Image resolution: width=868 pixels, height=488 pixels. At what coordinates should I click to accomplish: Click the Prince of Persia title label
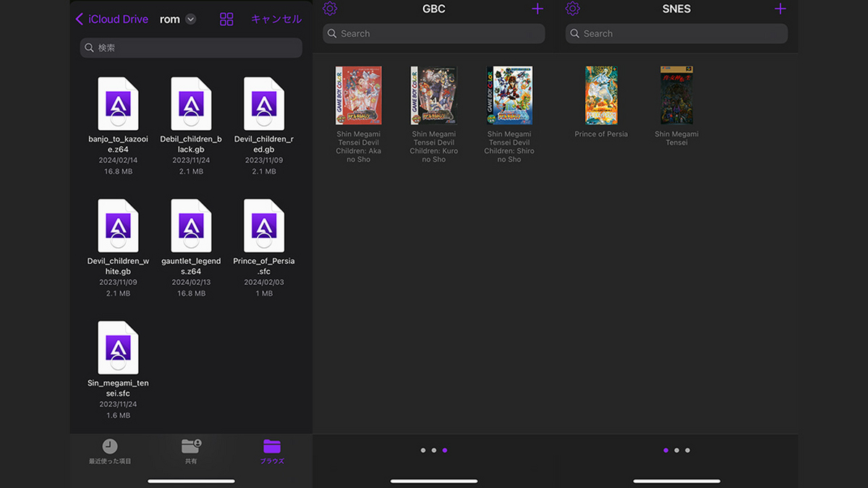(x=601, y=134)
